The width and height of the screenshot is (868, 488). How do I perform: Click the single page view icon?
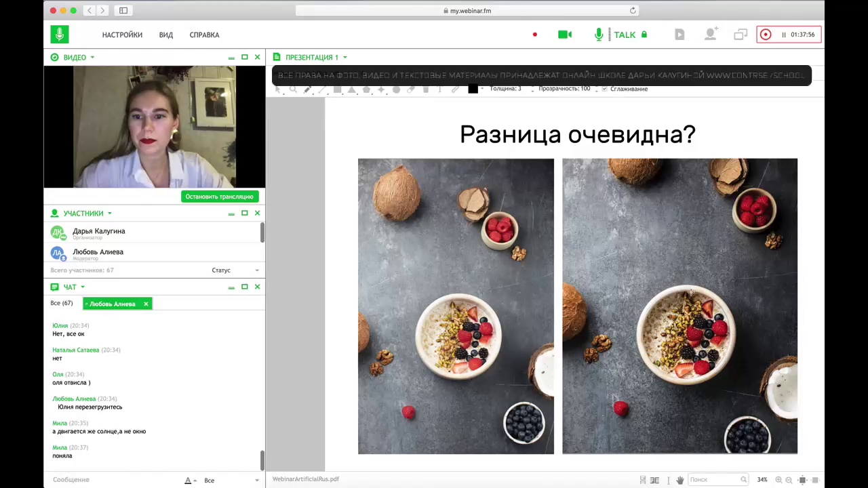(x=643, y=480)
